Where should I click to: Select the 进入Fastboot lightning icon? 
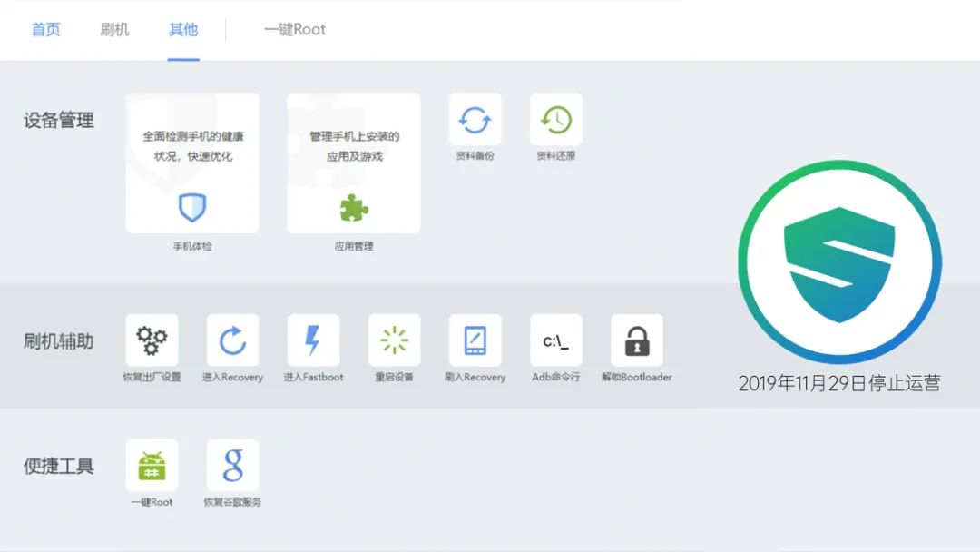click(x=313, y=340)
